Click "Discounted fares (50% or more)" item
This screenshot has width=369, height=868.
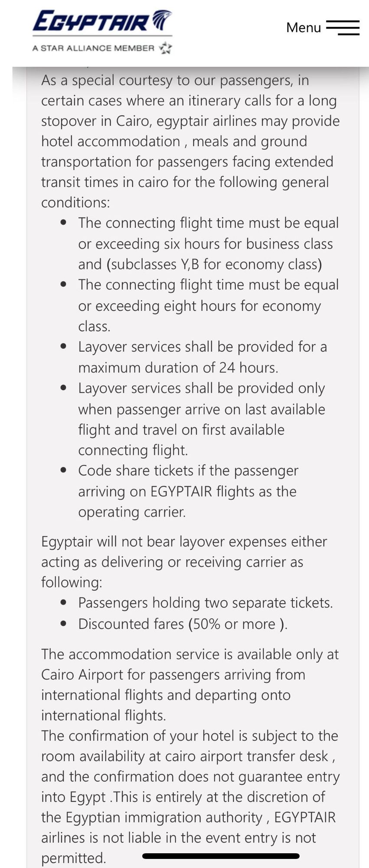pyautogui.click(x=183, y=624)
